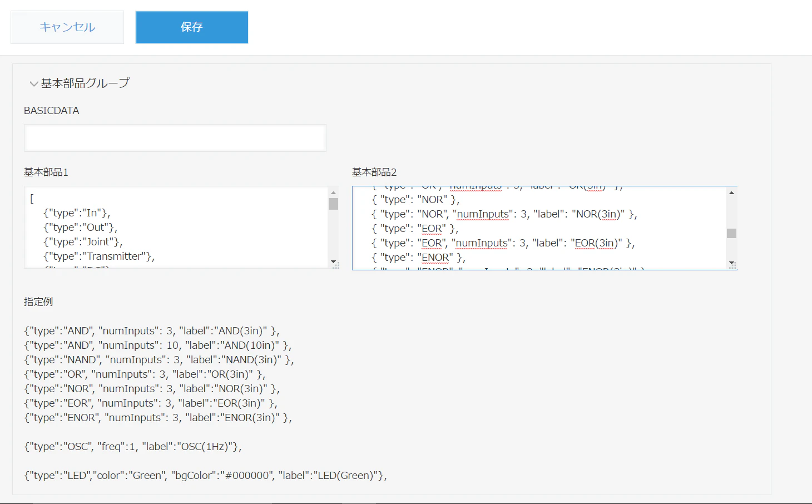Click the 基本部品2 label
This screenshot has width=812, height=504.
pos(374,172)
